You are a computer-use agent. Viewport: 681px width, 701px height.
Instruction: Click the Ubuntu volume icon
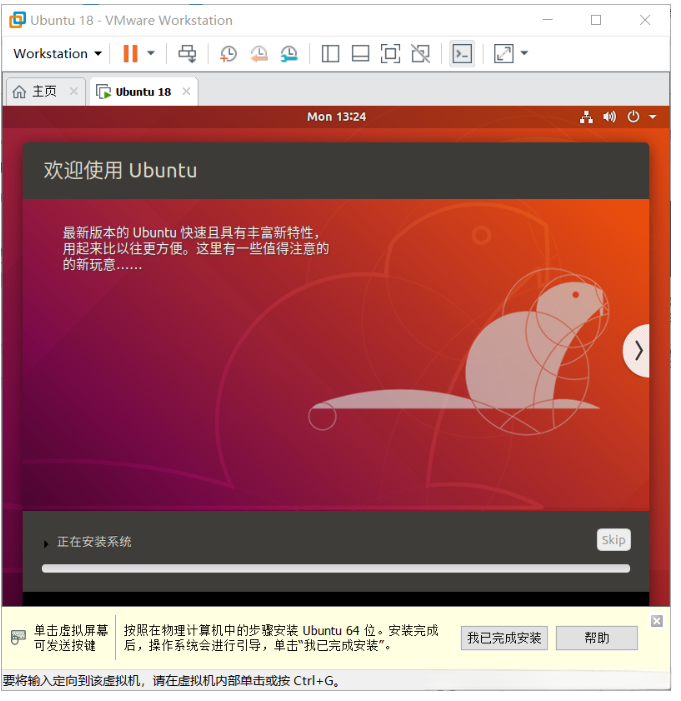[x=609, y=117]
